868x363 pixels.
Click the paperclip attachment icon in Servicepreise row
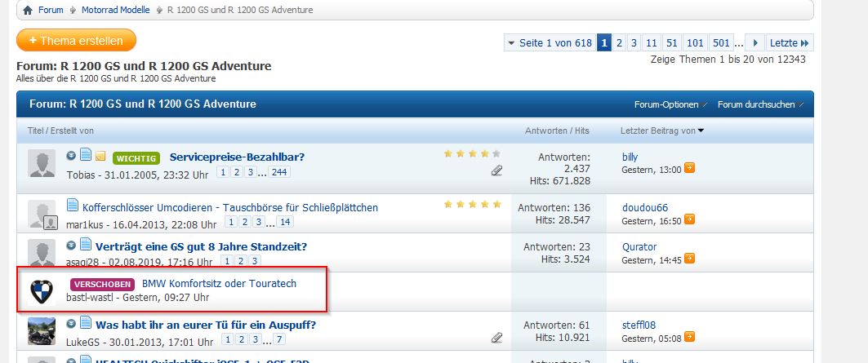tap(496, 170)
